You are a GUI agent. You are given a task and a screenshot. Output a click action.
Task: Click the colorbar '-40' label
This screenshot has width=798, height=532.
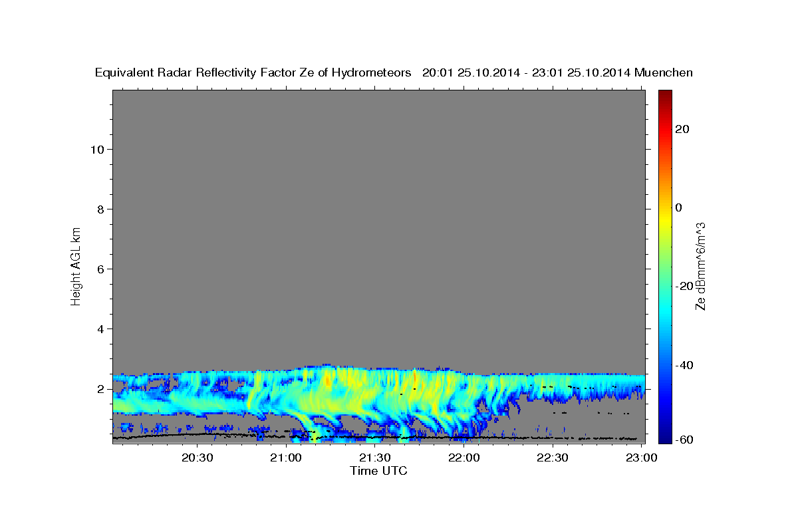(x=684, y=364)
